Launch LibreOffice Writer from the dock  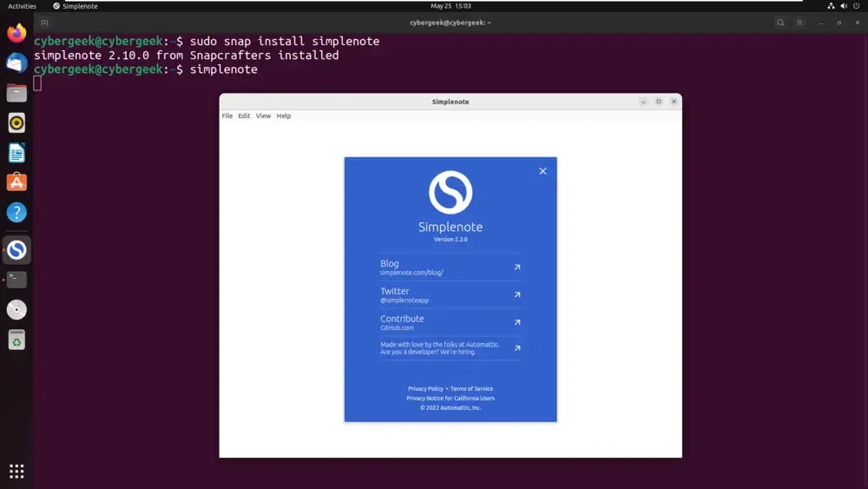[16, 152]
